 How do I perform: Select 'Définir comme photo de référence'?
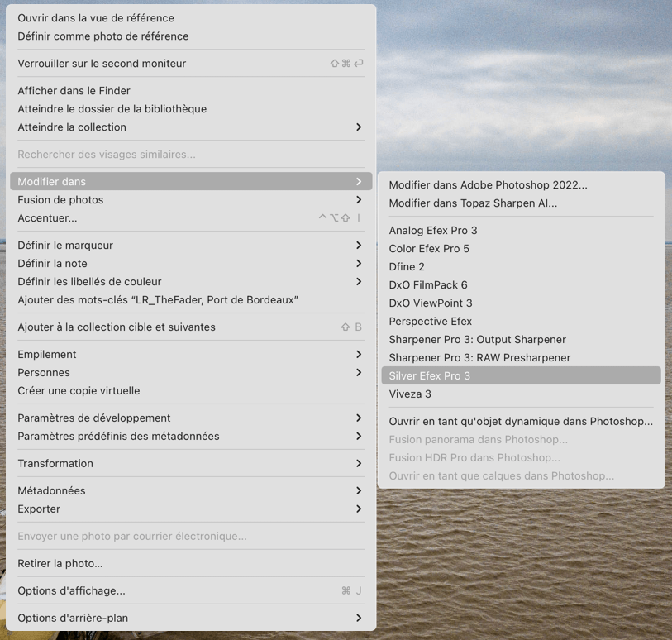[x=191, y=36]
